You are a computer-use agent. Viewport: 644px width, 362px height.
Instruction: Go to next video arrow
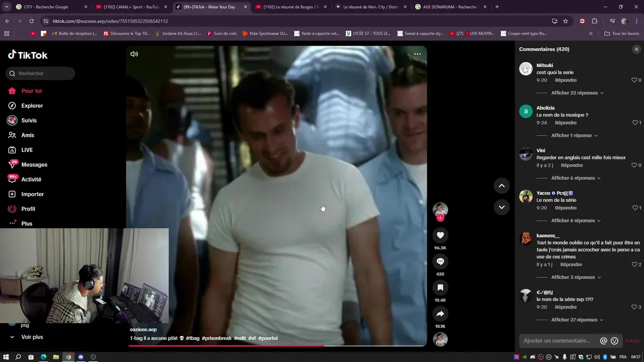pyautogui.click(x=502, y=207)
